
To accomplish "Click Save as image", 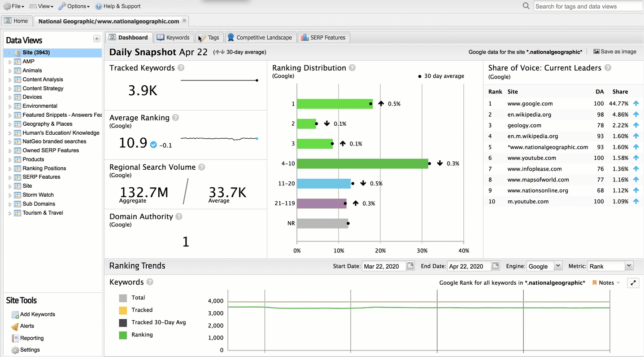I will pyautogui.click(x=614, y=52).
